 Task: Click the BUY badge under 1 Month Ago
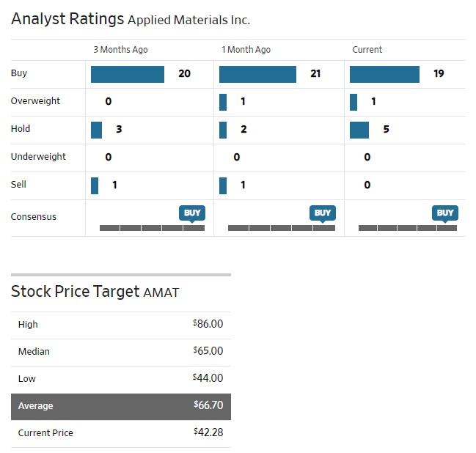pyautogui.click(x=322, y=213)
